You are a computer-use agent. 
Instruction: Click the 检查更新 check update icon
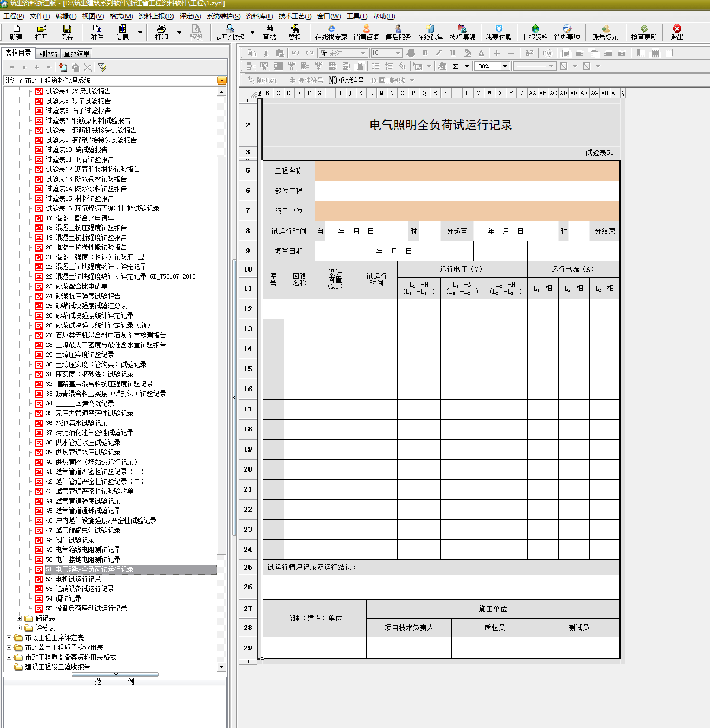(644, 32)
